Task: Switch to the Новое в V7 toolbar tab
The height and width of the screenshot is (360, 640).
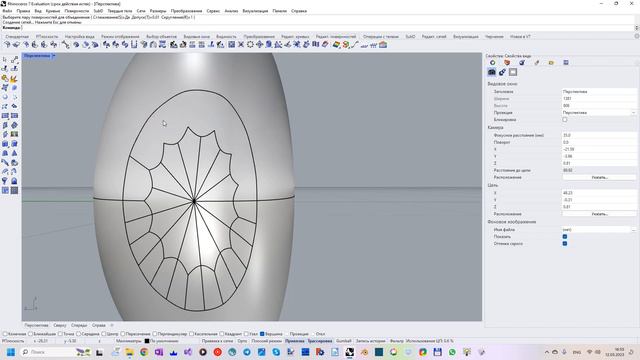Action: point(520,37)
